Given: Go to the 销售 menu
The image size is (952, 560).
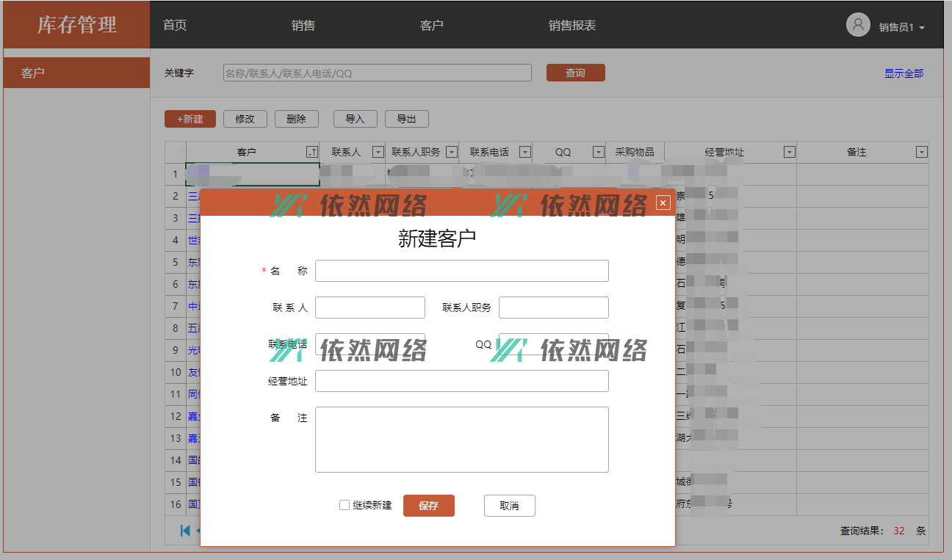Looking at the screenshot, I should pyautogui.click(x=303, y=25).
